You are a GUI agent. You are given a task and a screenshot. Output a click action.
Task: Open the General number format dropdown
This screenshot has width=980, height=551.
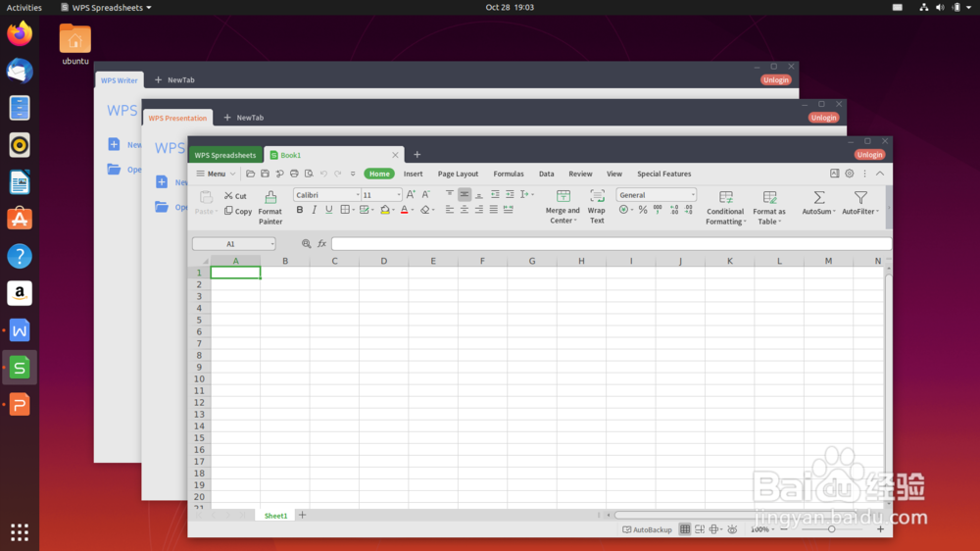(693, 195)
